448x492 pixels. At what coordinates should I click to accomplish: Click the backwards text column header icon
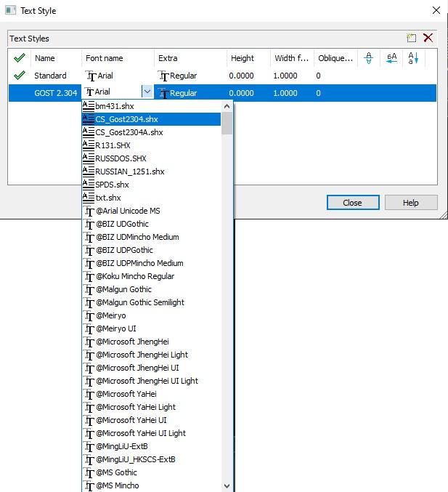(x=391, y=58)
